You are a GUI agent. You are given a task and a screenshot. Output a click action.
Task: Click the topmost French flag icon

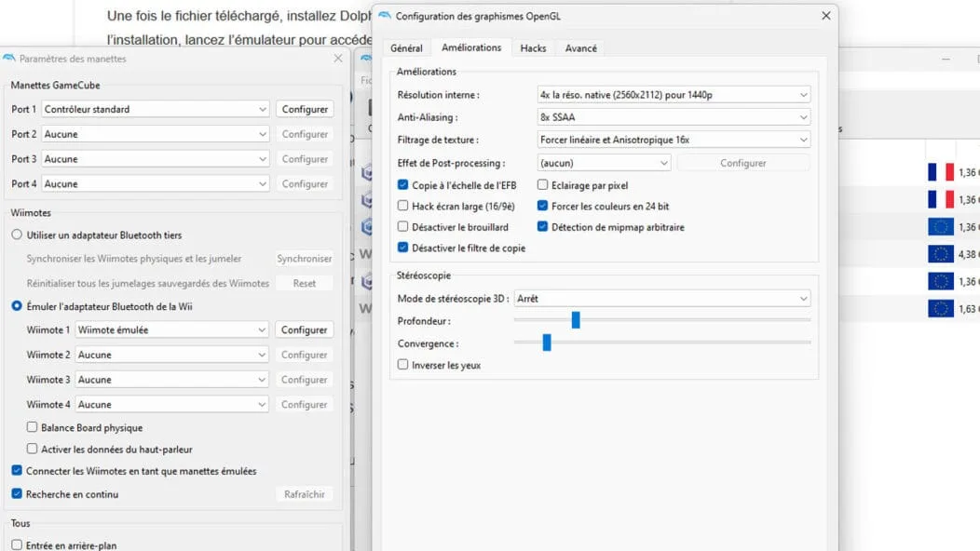(940, 172)
